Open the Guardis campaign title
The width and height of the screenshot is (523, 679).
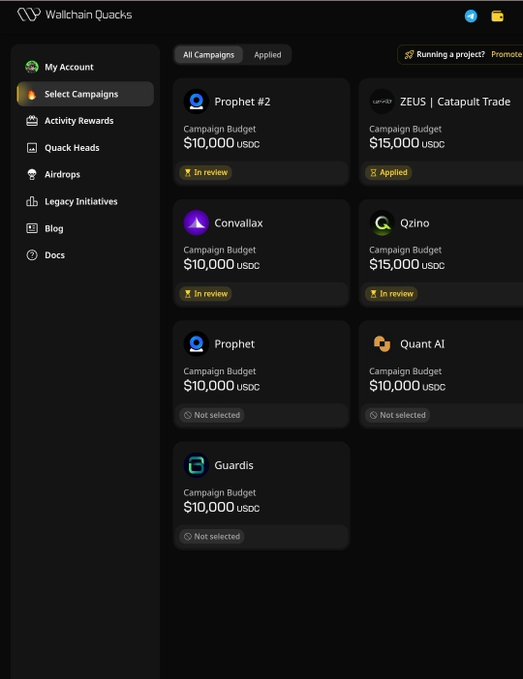[x=234, y=466]
